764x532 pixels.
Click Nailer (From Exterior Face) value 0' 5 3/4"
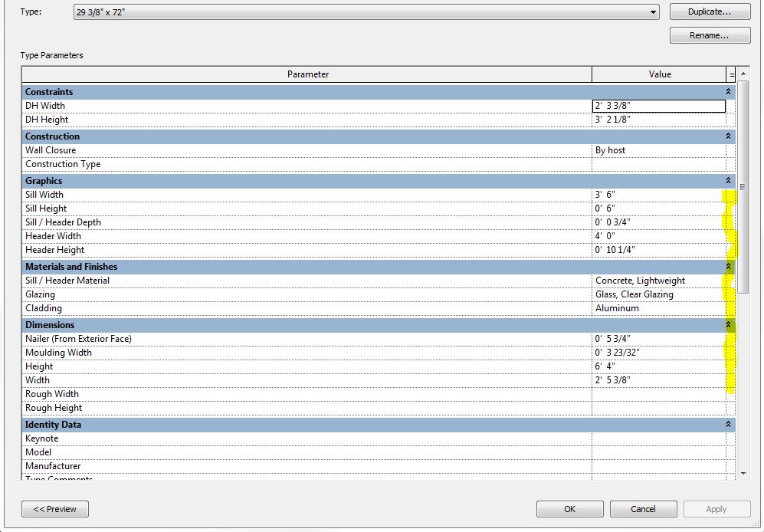point(659,338)
